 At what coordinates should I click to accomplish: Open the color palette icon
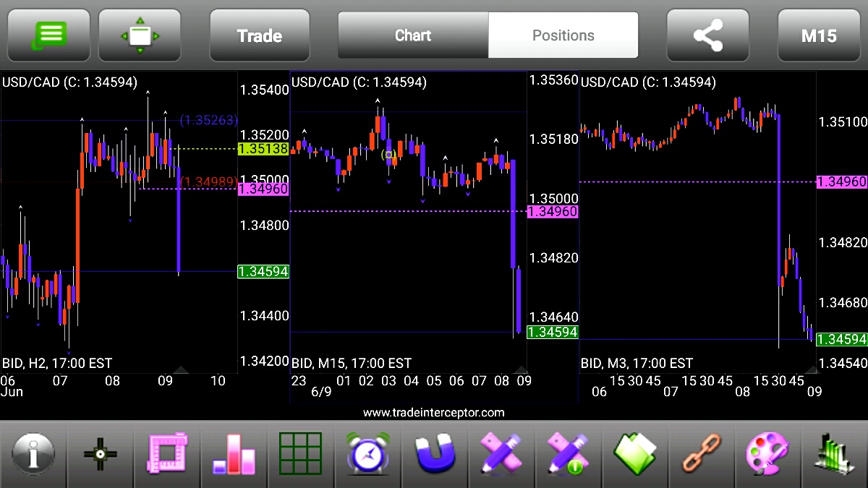tap(768, 455)
